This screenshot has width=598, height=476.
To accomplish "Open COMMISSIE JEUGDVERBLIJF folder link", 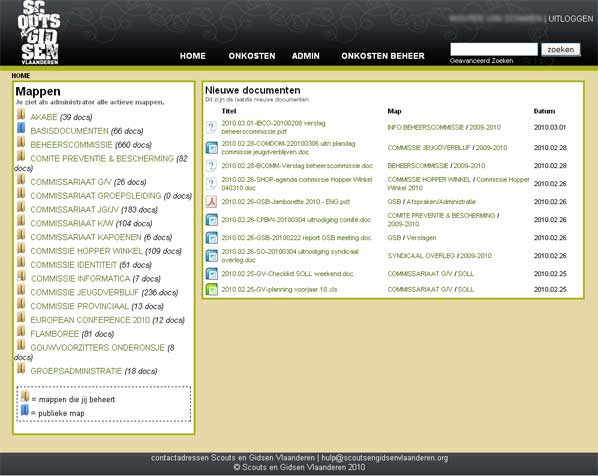I will click(85, 293).
